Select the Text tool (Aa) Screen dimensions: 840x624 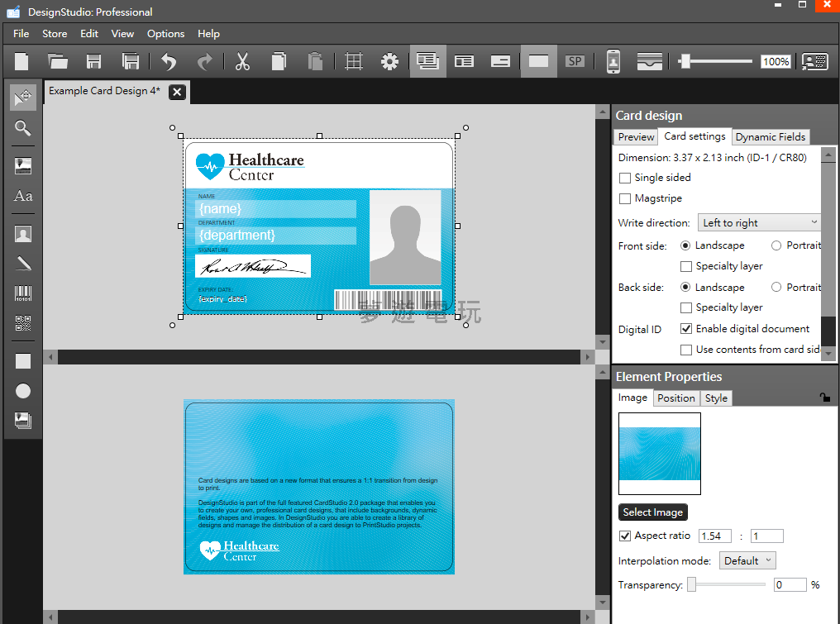(23, 196)
